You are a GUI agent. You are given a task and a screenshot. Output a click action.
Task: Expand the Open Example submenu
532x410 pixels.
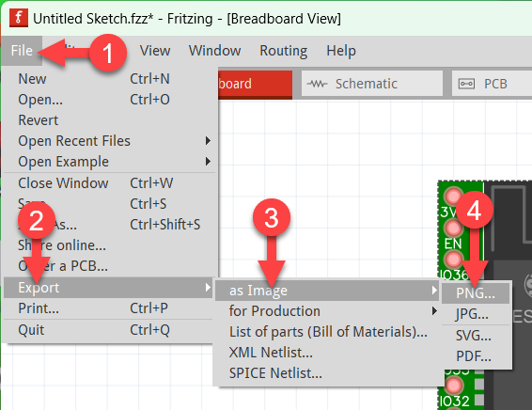[109, 162]
